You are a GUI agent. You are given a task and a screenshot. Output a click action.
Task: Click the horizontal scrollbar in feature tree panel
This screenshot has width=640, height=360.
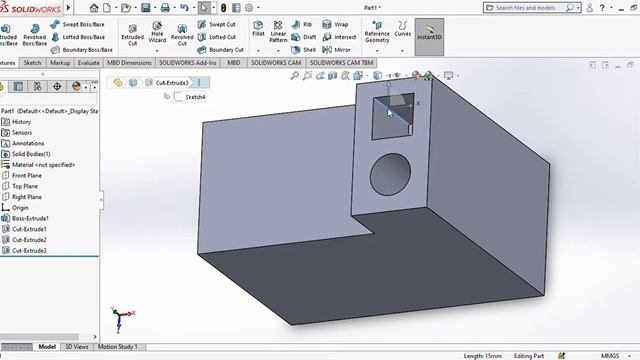39,337
